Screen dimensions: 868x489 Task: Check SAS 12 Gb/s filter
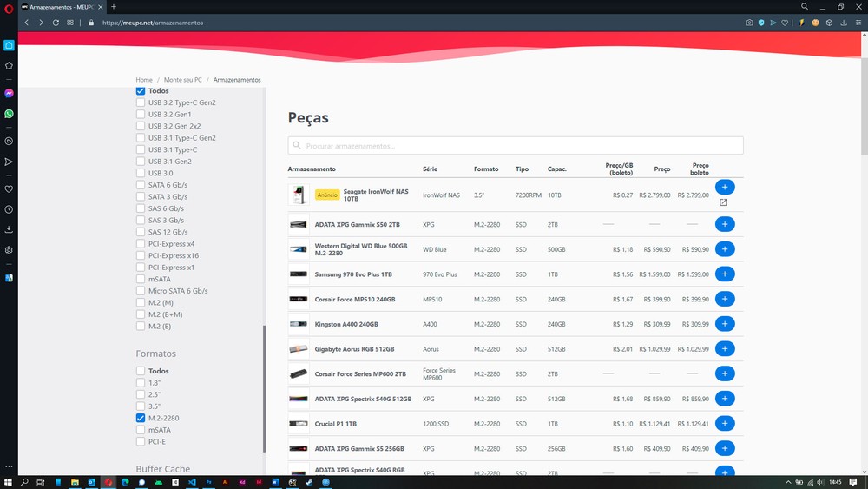click(x=141, y=232)
